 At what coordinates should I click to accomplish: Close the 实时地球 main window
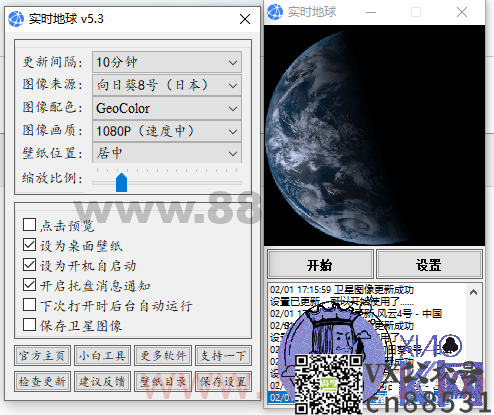click(x=462, y=12)
